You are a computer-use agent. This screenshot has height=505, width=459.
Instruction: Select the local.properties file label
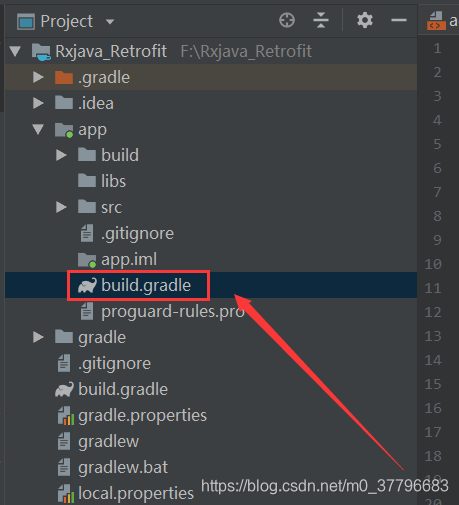point(136,494)
